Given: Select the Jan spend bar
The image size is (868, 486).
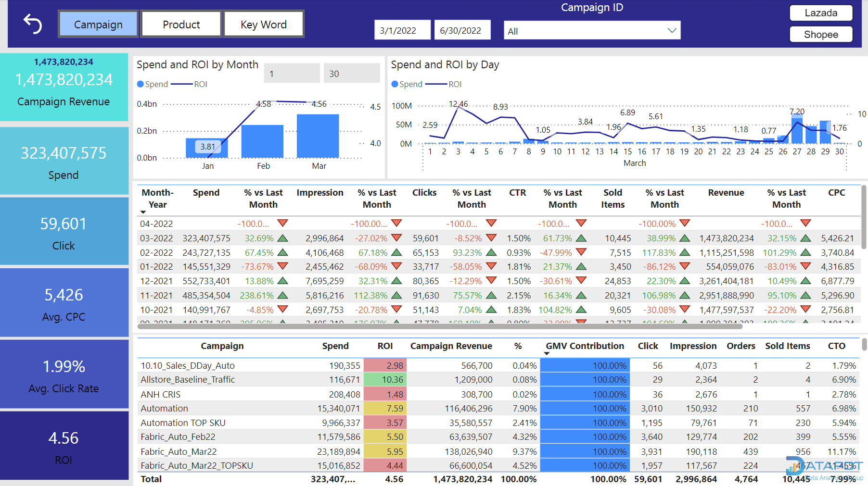Looking at the screenshot, I should (x=207, y=148).
